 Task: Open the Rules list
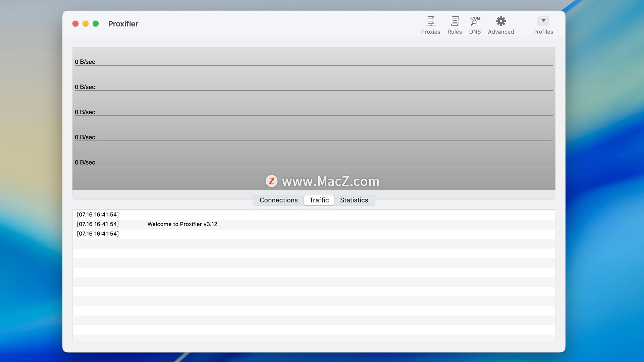pyautogui.click(x=454, y=25)
